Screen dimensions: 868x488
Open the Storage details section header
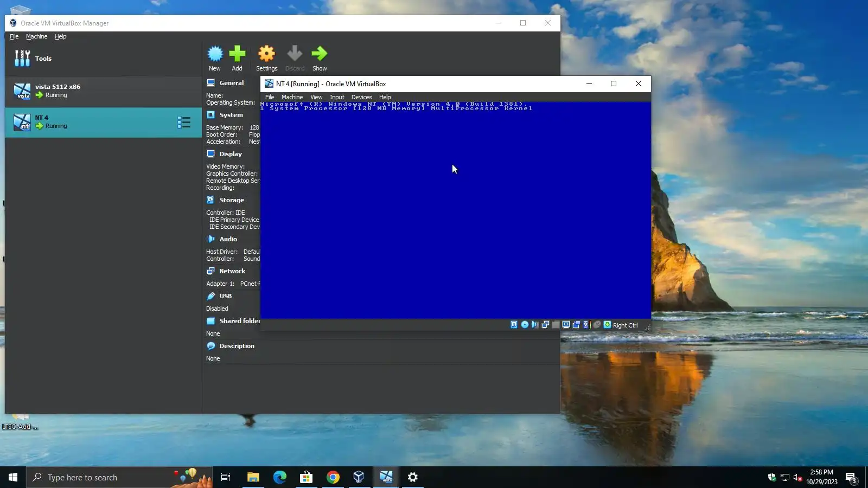232,200
